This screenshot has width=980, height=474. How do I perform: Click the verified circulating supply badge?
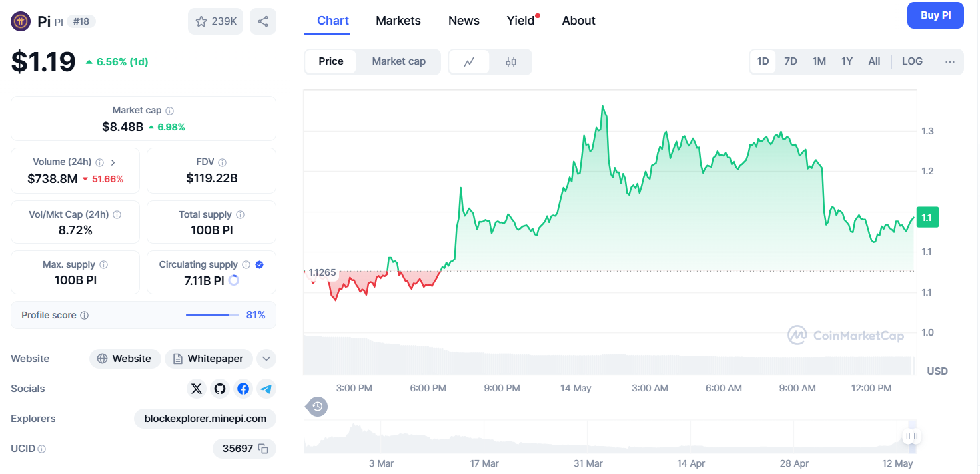coord(260,265)
